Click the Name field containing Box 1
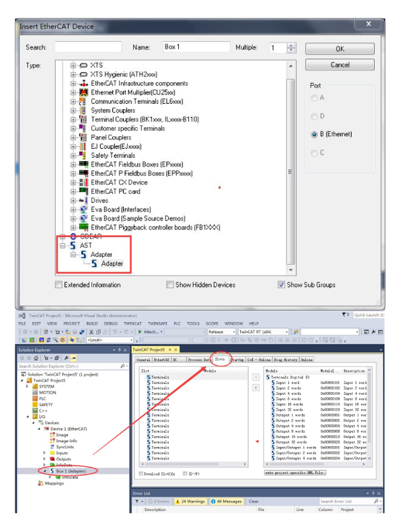Screen dimensions: 416x532 click(197, 47)
